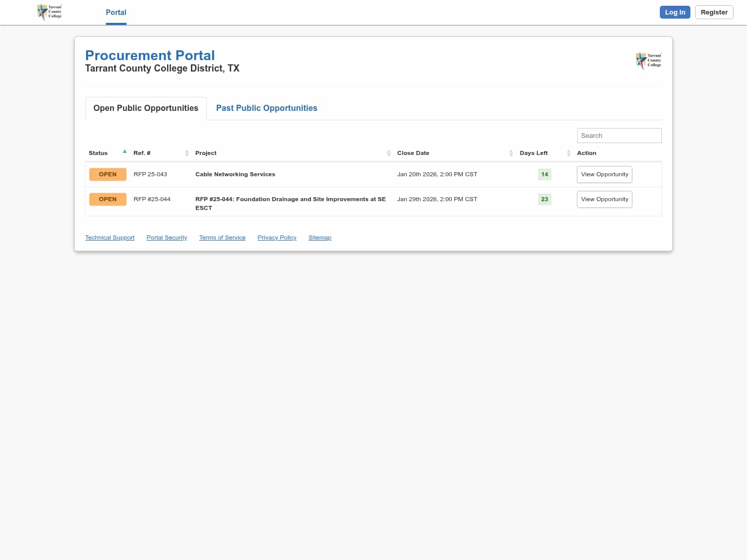The image size is (747, 560).
Task: Open the Terms of Service link
Action: pyautogui.click(x=222, y=237)
